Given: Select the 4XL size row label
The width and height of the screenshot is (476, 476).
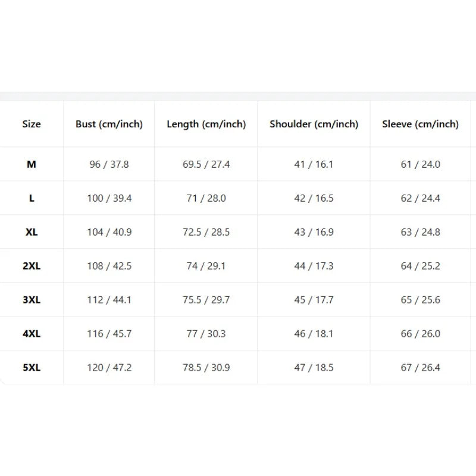Looking at the screenshot, I should [32, 334].
